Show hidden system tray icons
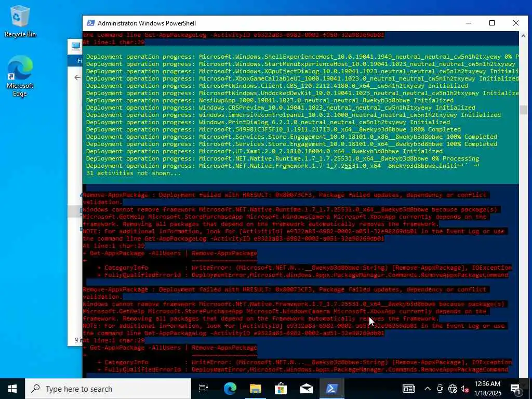The image size is (532, 399). [428, 389]
